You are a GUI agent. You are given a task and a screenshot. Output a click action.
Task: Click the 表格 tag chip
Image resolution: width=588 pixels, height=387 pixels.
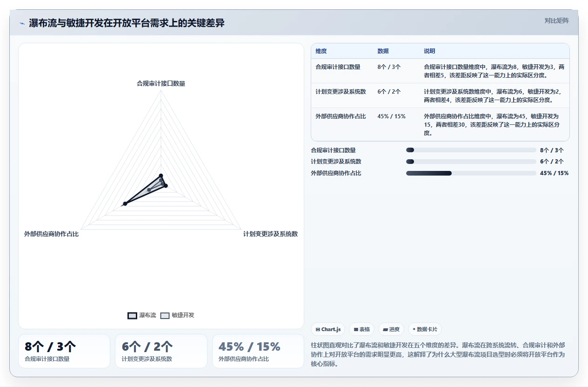pos(362,329)
